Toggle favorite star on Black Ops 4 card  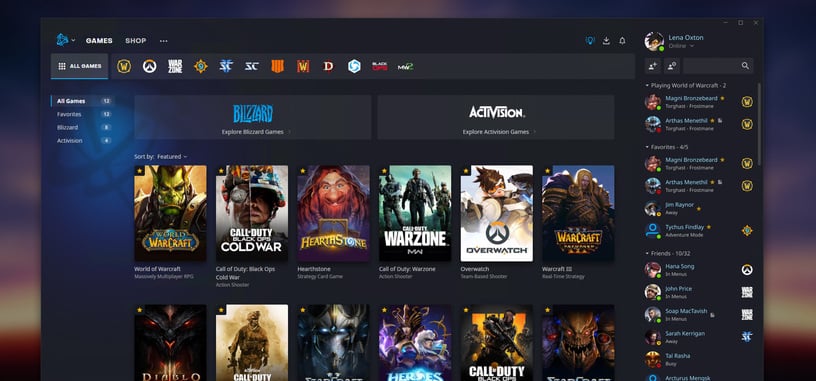(x=465, y=310)
